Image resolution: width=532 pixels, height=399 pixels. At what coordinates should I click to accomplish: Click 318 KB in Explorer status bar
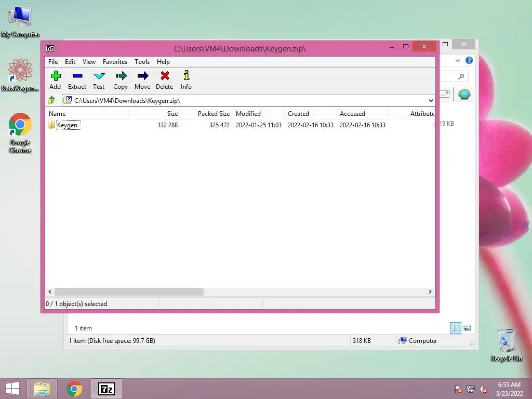pyautogui.click(x=362, y=341)
